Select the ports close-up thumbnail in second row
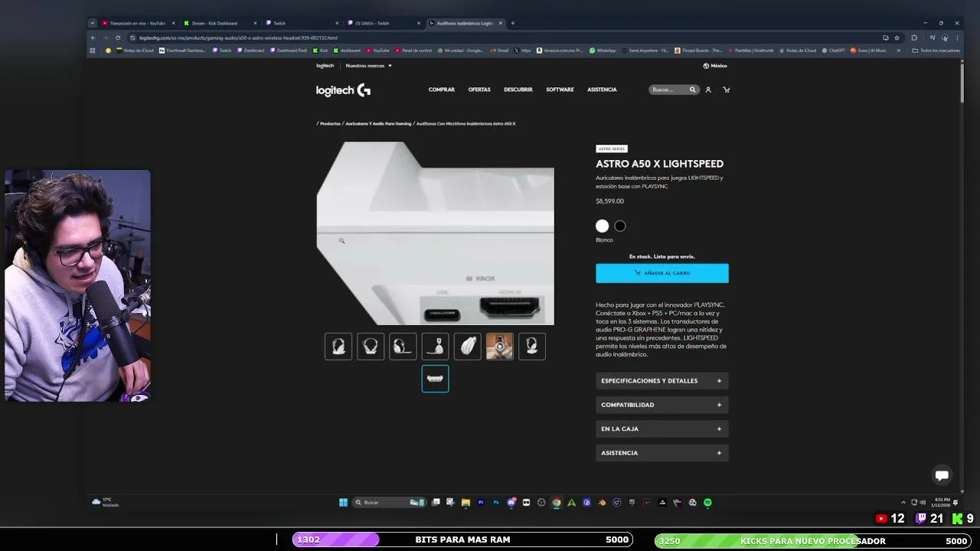The height and width of the screenshot is (551, 980). tap(435, 379)
